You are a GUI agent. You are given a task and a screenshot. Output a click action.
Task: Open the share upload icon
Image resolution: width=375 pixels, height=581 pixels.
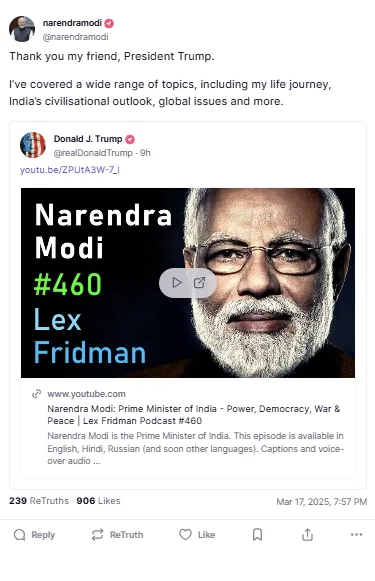point(307,535)
